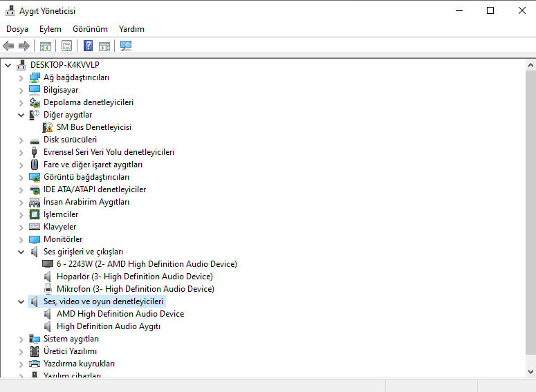Click the USB controllers plug icon
The height and width of the screenshot is (392, 536).
pos(34,152)
